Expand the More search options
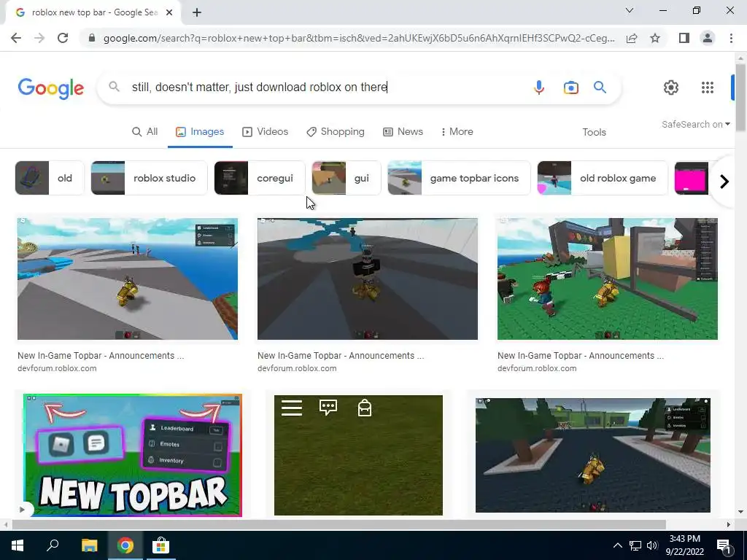Image resolution: width=747 pixels, height=560 pixels. 457,132
